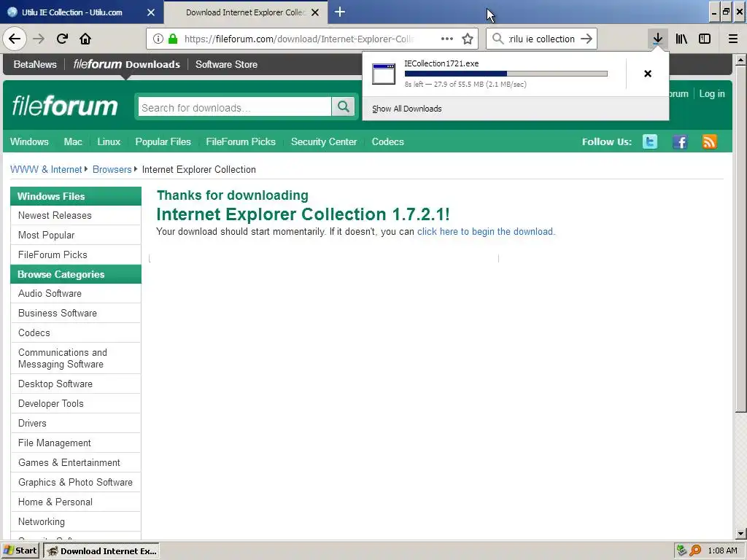Viewport: 747px width, 560px height.
Task: Open BetaNews in the top bar
Action: 35,64
